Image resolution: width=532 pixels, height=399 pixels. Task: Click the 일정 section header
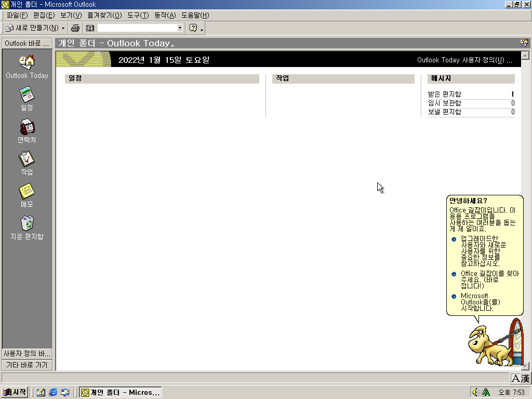[162, 78]
